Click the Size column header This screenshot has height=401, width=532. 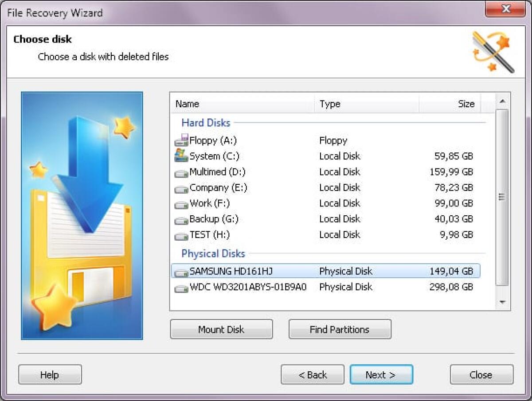click(x=466, y=104)
